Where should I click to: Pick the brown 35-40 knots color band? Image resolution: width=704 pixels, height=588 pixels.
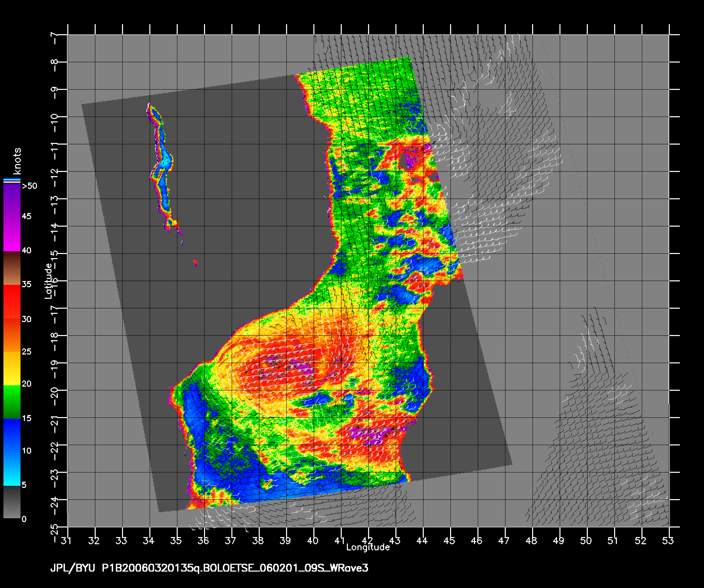12,268
